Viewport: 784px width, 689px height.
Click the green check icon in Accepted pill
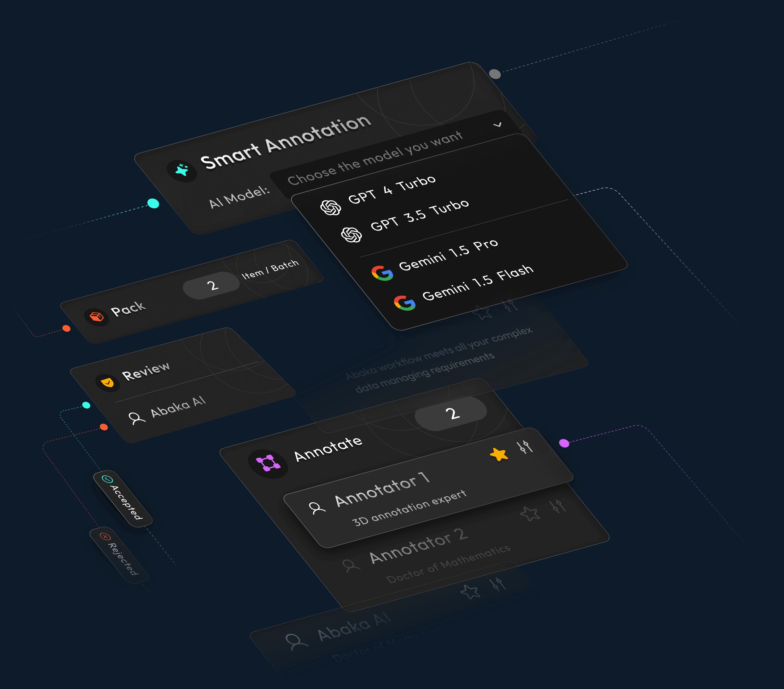(107, 479)
